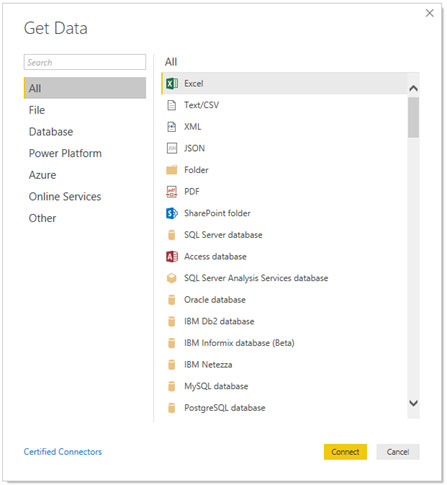
Task: Select the 'SharePoint folder' label
Action: click(217, 213)
